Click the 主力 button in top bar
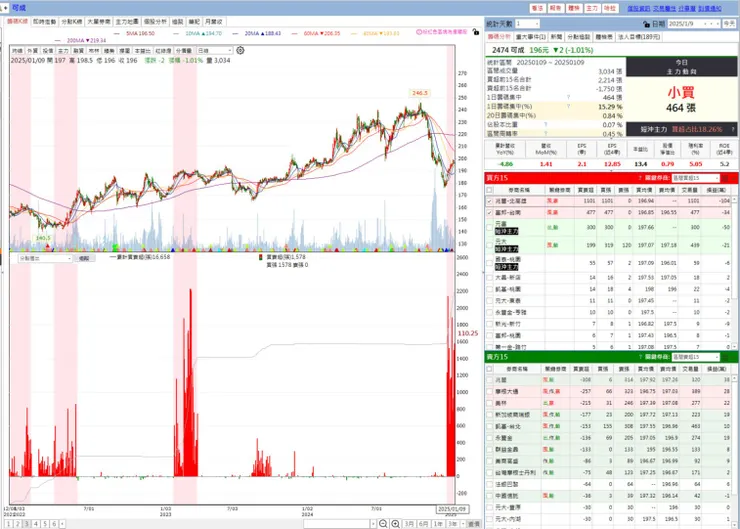Image resolution: width=740 pixels, height=529 pixels. [592, 8]
